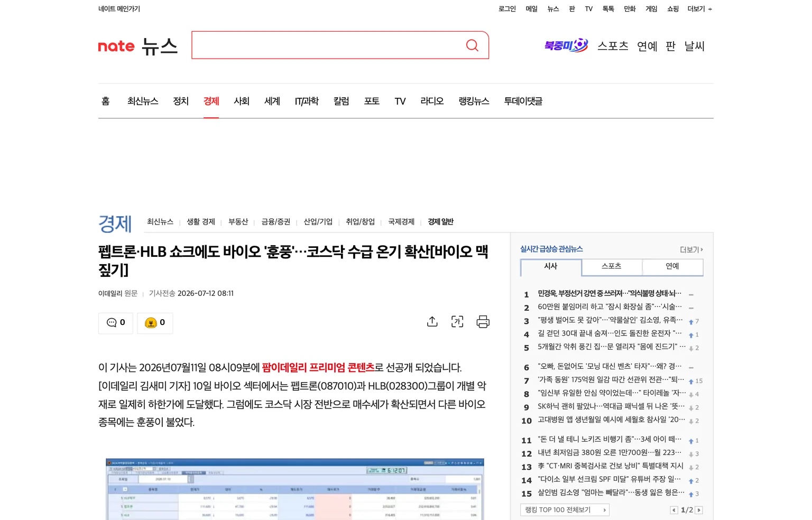Image resolution: width=812 pixels, height=520 pixels.
Task: Open the nate logo home link
Action: (116, 47)
